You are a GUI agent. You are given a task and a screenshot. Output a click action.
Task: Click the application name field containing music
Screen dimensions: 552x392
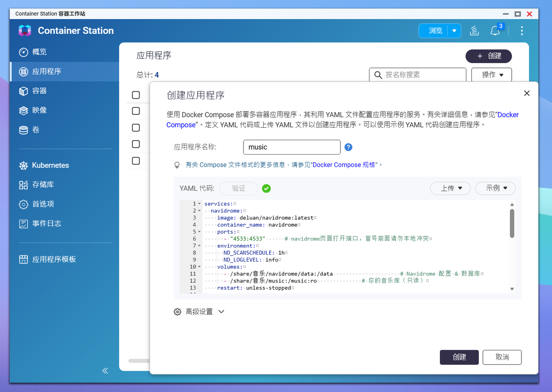pyautogui.click(x=292, y=147)
